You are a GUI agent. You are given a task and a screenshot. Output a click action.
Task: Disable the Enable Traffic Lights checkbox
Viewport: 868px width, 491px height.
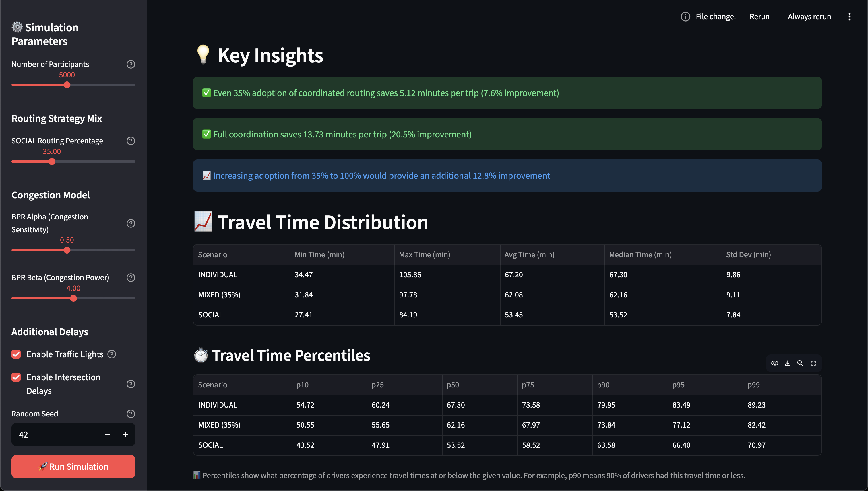(16, 354)
